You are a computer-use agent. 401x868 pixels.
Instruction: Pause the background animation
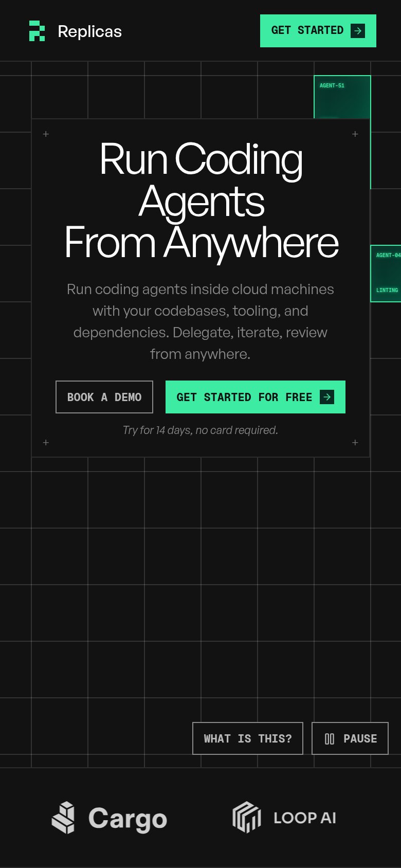coord(350,738)
